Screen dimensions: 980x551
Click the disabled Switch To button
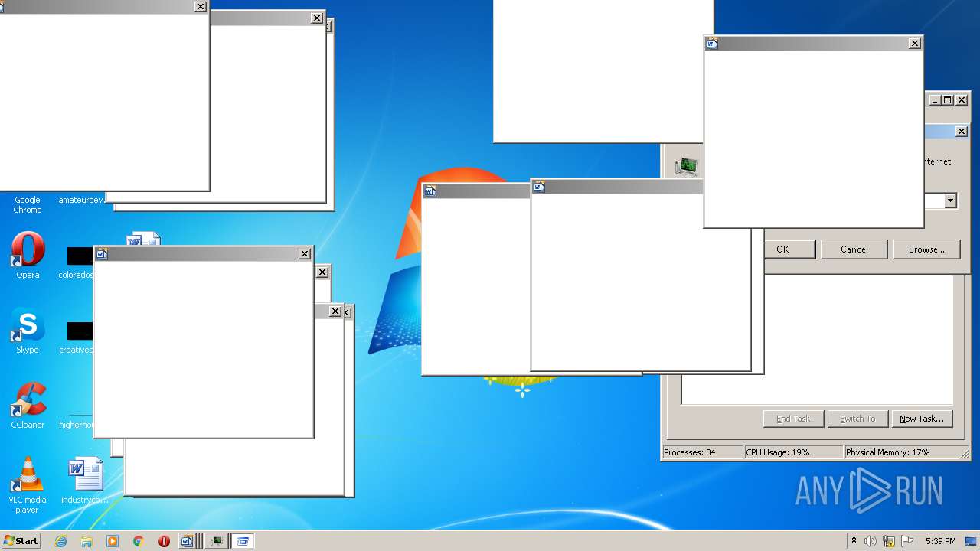click(x=857, y=419)
